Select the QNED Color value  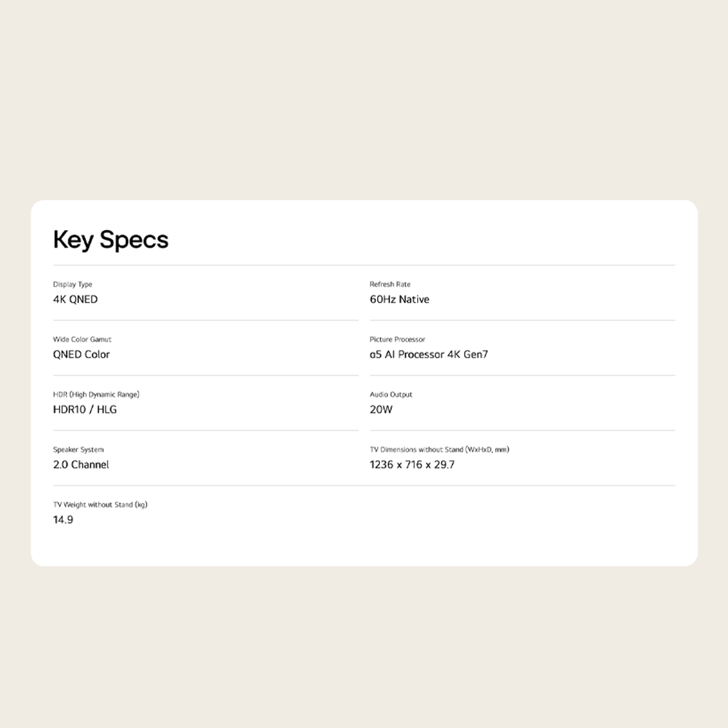click(x=82, y=355)
